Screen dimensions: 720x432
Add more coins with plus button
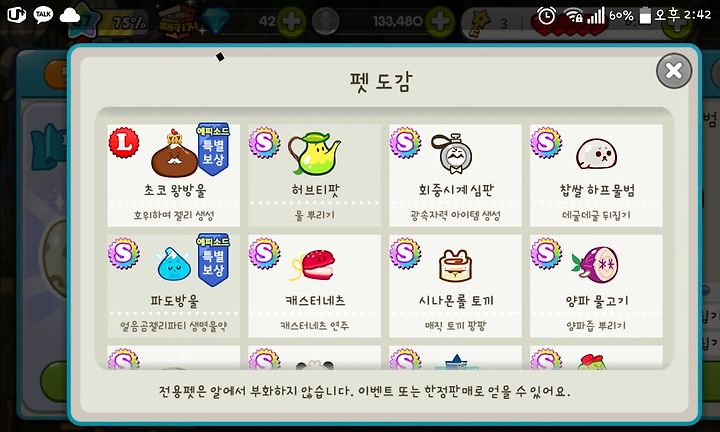pyautogui.click(x=439, y=21)
